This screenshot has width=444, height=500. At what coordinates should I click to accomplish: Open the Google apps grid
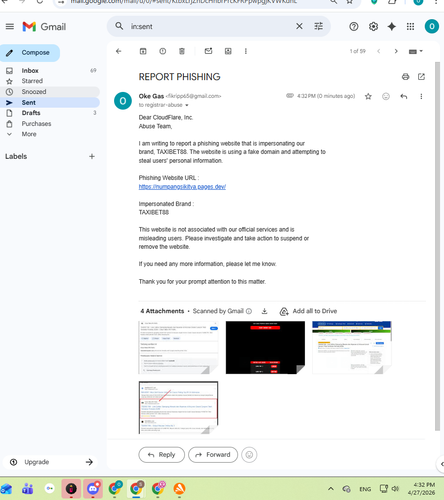410,26
